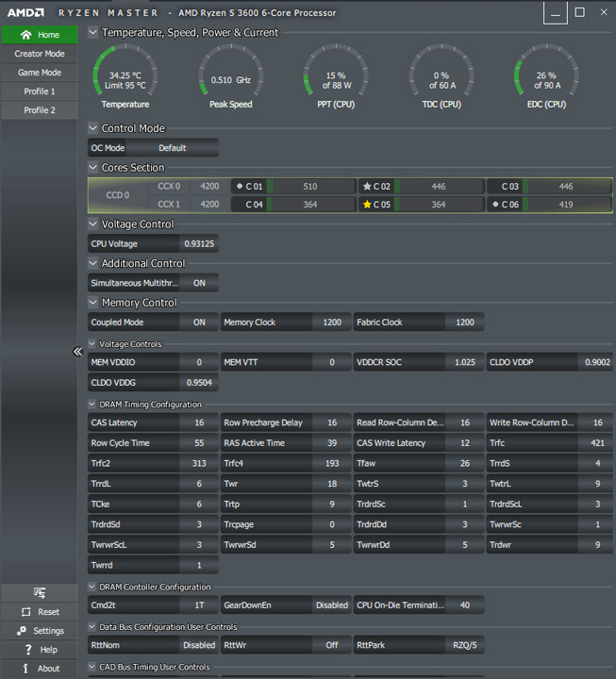Screen dimensions: 616x679
Task: Open Profile 2 tab
Action: click(40, 110)
